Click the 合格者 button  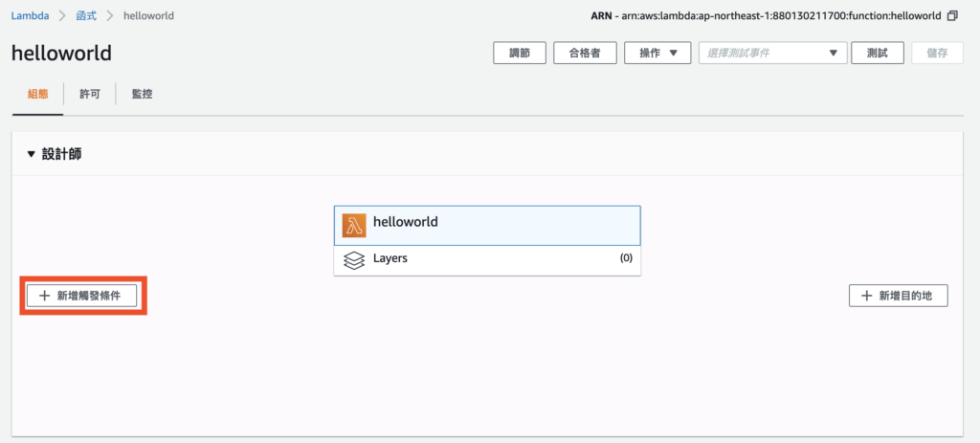pyautogui.click(x=586, y=54)
